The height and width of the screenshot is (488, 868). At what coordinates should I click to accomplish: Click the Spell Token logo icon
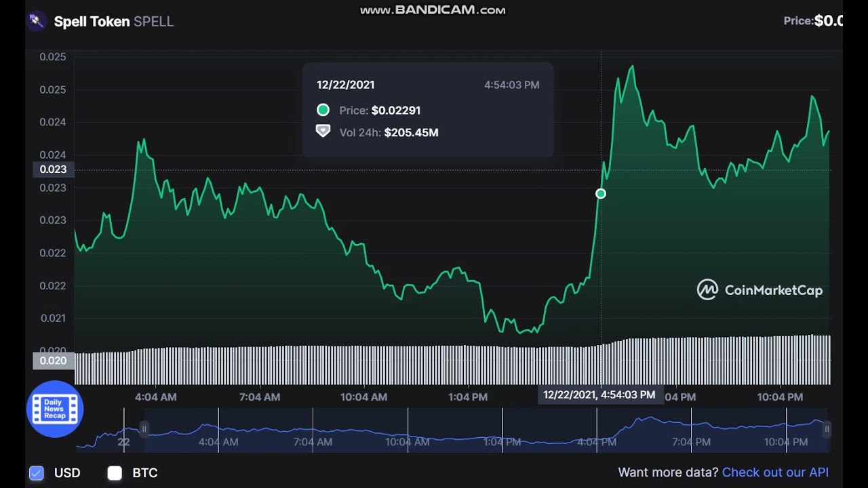tap(36, 21)
